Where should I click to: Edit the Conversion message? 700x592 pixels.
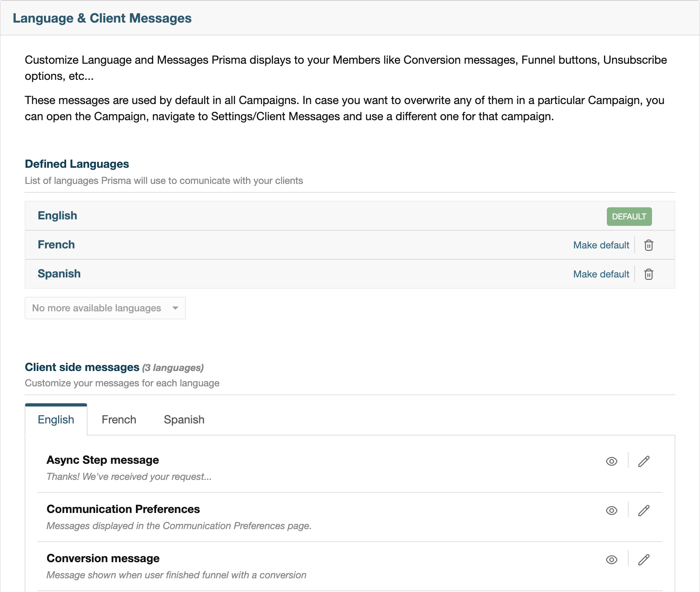click(644, 560)
